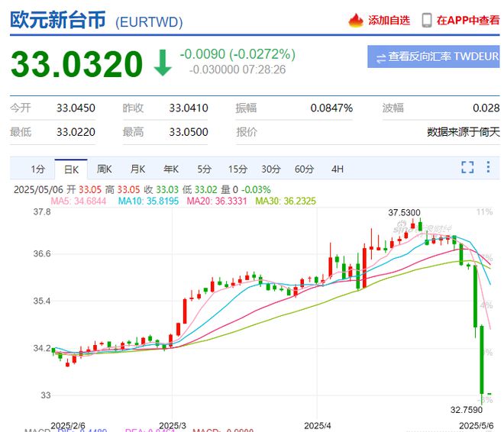Click the 33 price axis label

[46, 395]
